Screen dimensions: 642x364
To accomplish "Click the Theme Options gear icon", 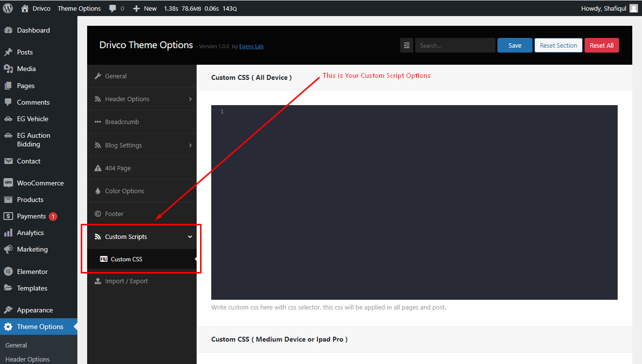I will pos(8,327).
